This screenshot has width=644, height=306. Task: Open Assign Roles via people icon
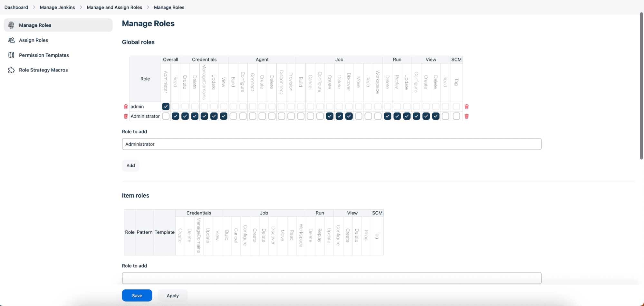(x=11, y=40)
